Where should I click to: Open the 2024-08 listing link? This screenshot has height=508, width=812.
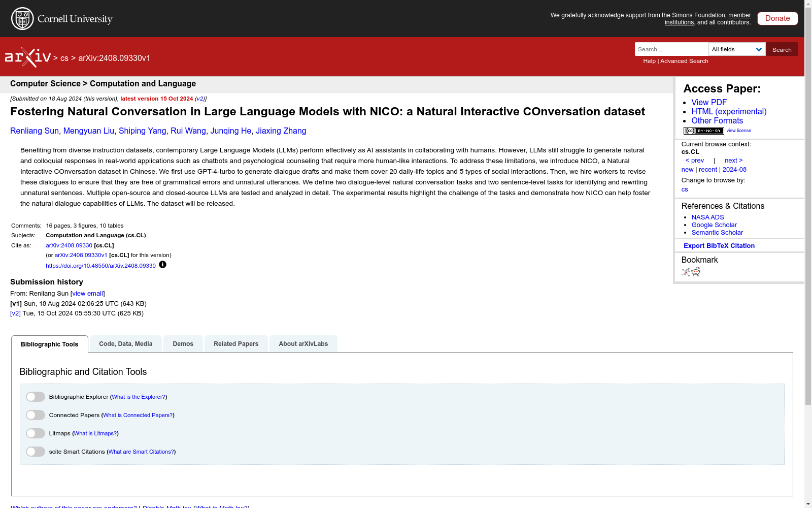click(x=734, y=170)
